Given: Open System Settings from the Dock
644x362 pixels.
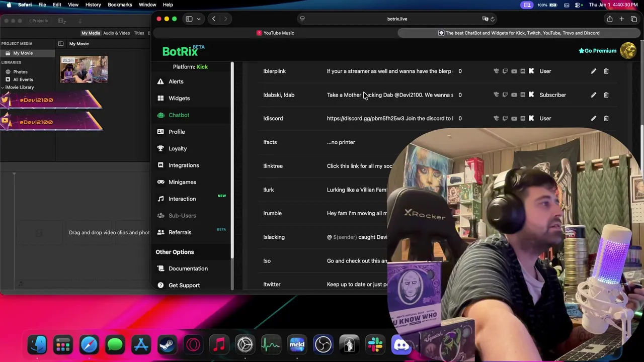Looking at the screenshot, I should pyautogui.click(x=245, y=345).
